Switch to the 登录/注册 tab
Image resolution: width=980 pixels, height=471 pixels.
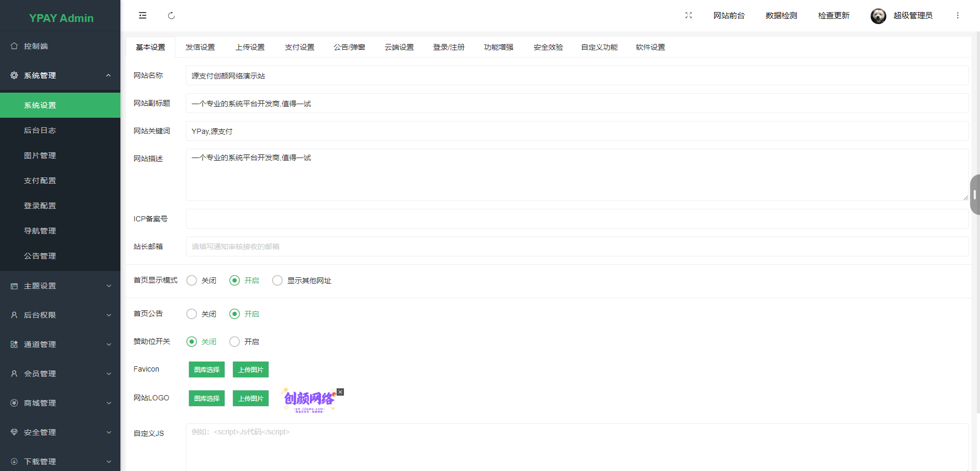click(449, 47)
